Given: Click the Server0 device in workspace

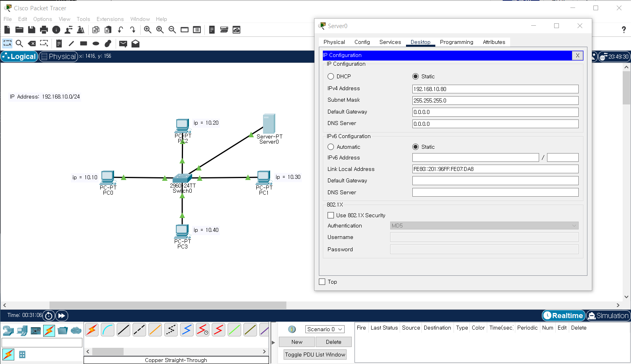Looking at the screenshot, I should point(269,123).
